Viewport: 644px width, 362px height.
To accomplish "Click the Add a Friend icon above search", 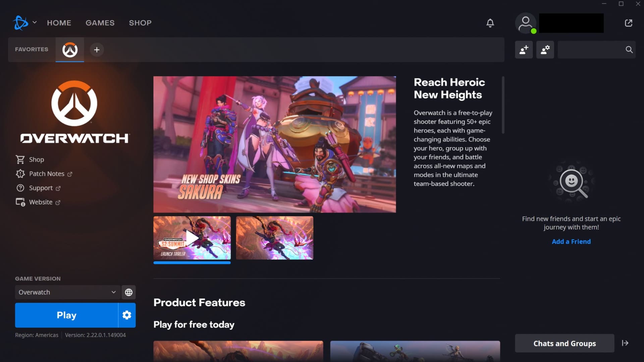I will click(x=524, y=50).
